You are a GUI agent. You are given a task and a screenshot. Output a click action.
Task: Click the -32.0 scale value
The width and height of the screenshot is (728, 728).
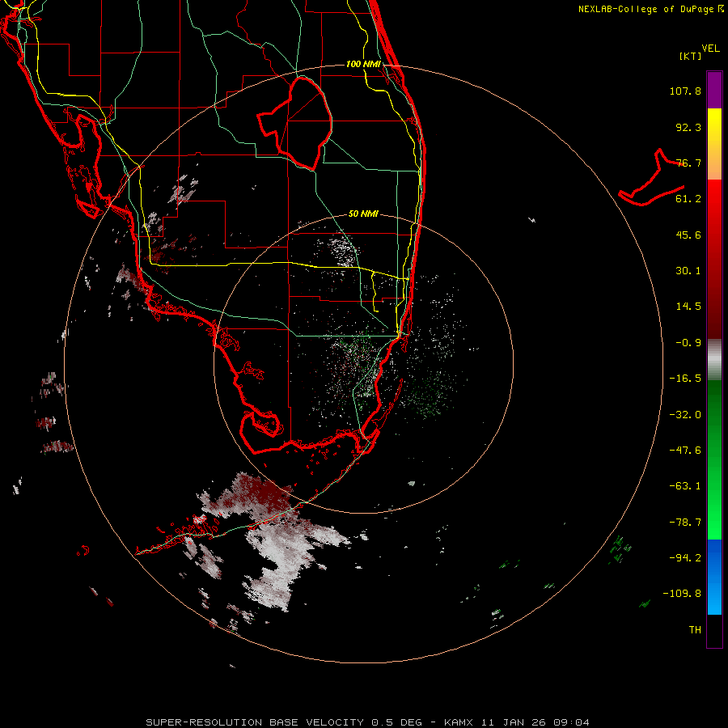pyautogui.click(x=685, y=415)
